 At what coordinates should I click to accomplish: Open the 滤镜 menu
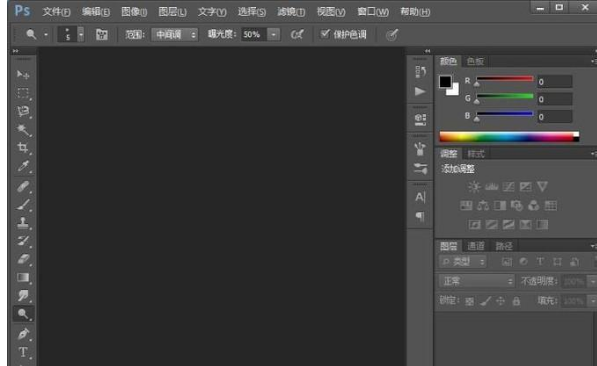(291, 12)
